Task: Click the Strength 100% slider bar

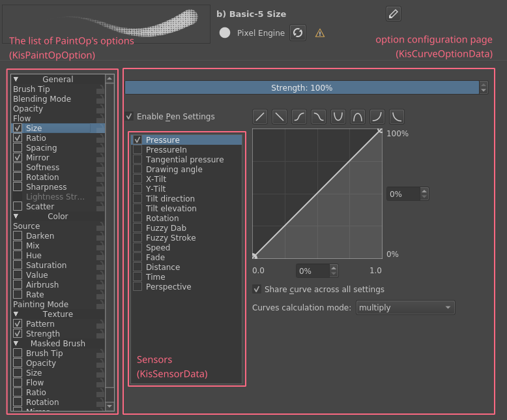Action: click(x=302, y=87)
